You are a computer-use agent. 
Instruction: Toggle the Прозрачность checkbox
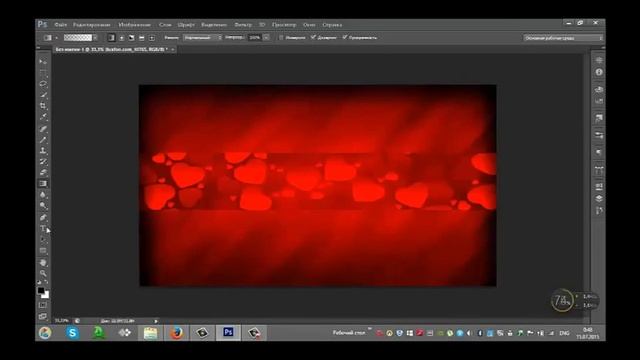click(x=345, y=38)
